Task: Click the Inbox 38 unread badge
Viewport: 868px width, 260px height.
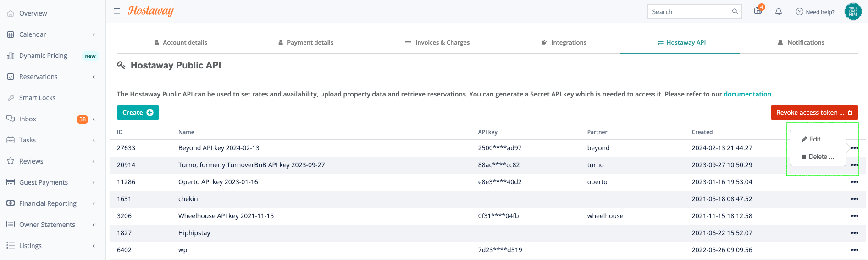Action: (83, 119)
